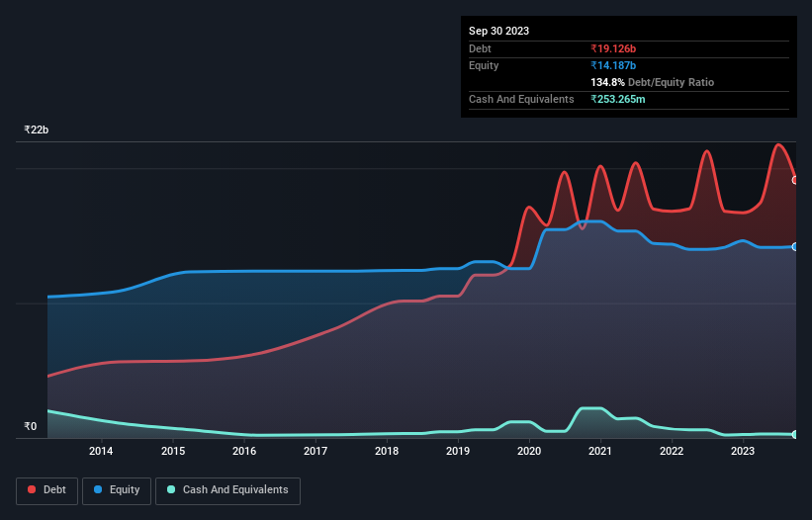Click the ₹22b y-axis label
Screen dimensions: 812x520
tap(37, 130)
